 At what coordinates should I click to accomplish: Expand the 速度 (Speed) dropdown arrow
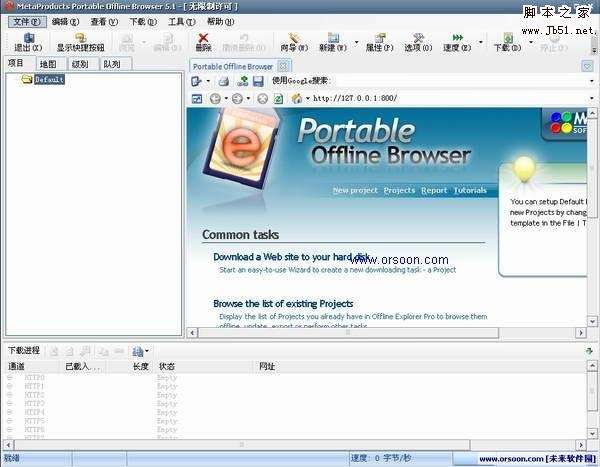click(481, 42)
